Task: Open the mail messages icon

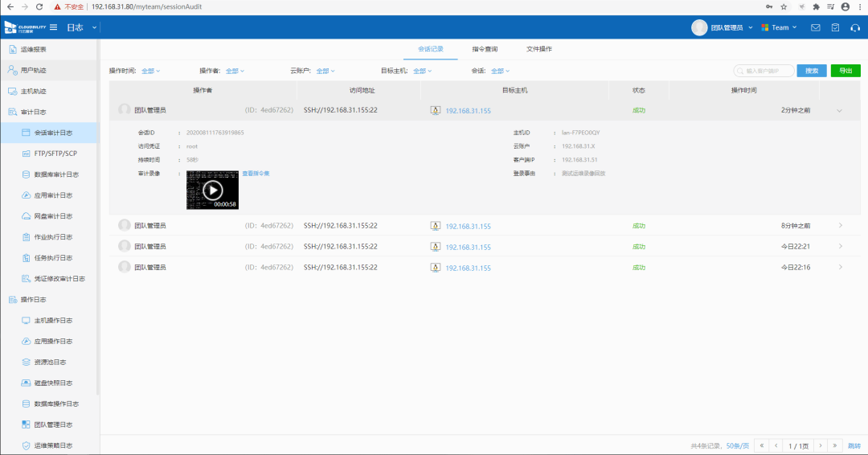Action: click(816, 27)
